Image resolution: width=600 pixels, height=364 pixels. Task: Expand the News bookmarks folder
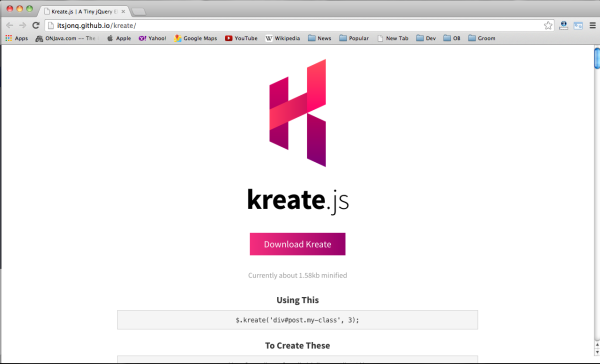point(320,38)
